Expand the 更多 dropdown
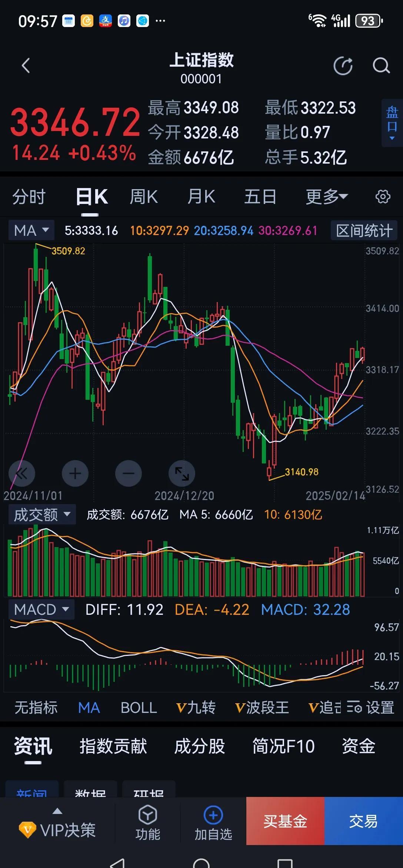Screen dimensions: 403x868 327,197
